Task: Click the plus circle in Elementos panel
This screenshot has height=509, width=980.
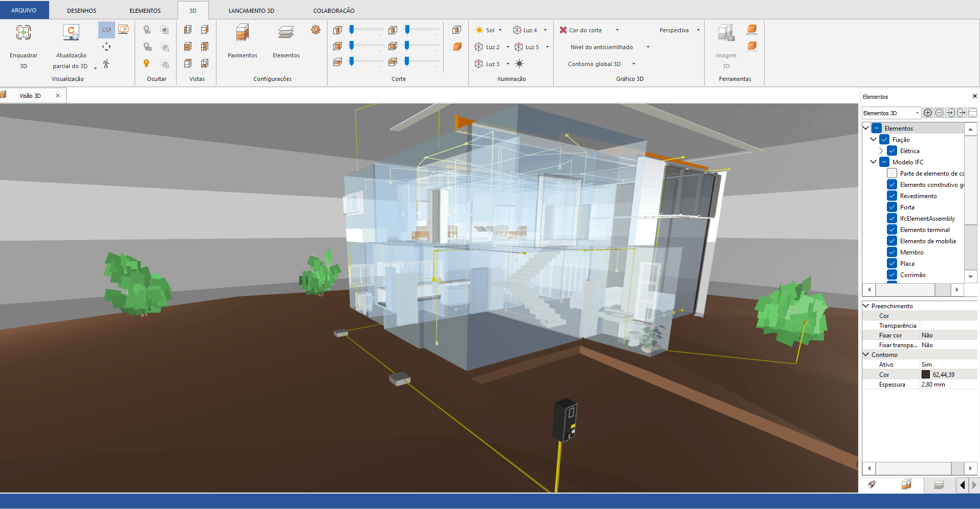Action: 928,113
